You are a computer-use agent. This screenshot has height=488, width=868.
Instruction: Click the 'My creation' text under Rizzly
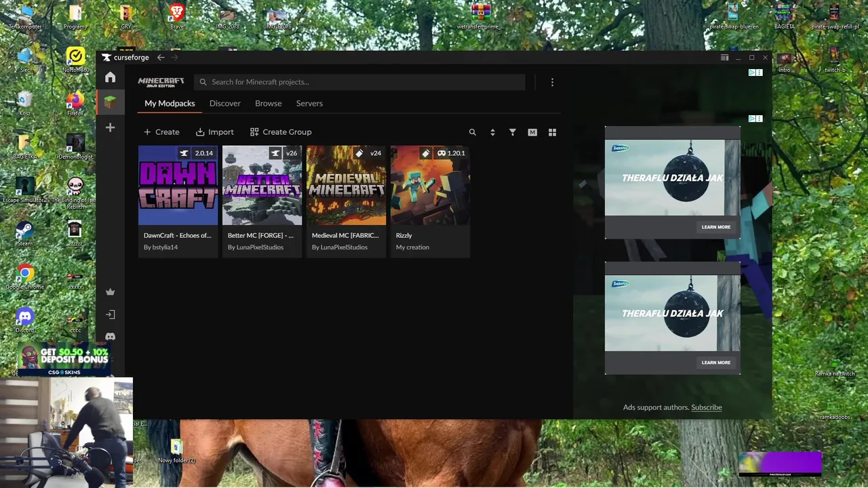[412, 247]
